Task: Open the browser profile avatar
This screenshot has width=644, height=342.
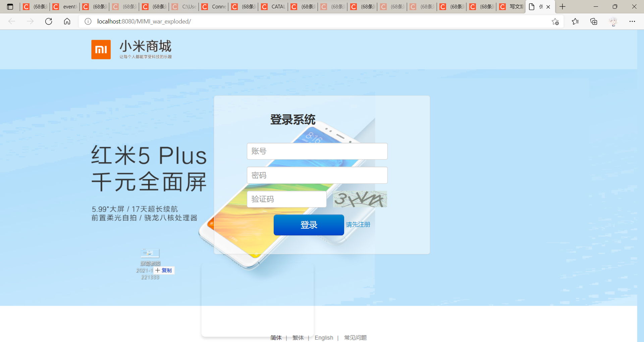Action: pyautogui.click(x=613, y=21)
